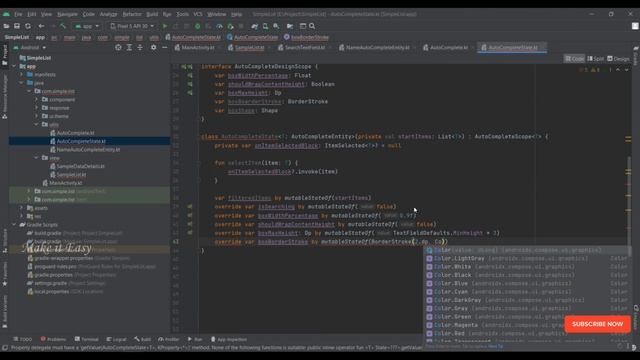Viewport: 640px width, 360px height.
Task: Expand the manifests folder
Action: point(22,75)
